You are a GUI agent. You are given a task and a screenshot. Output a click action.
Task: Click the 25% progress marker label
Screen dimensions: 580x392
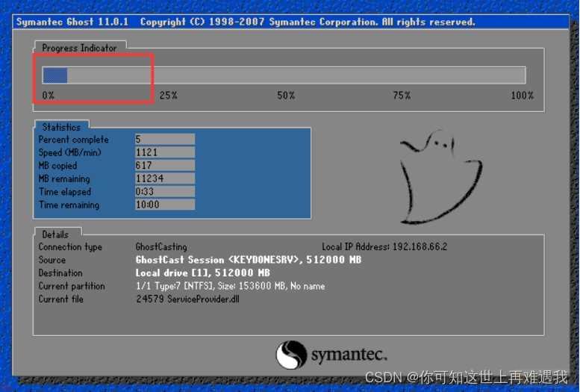pos(169,96)
